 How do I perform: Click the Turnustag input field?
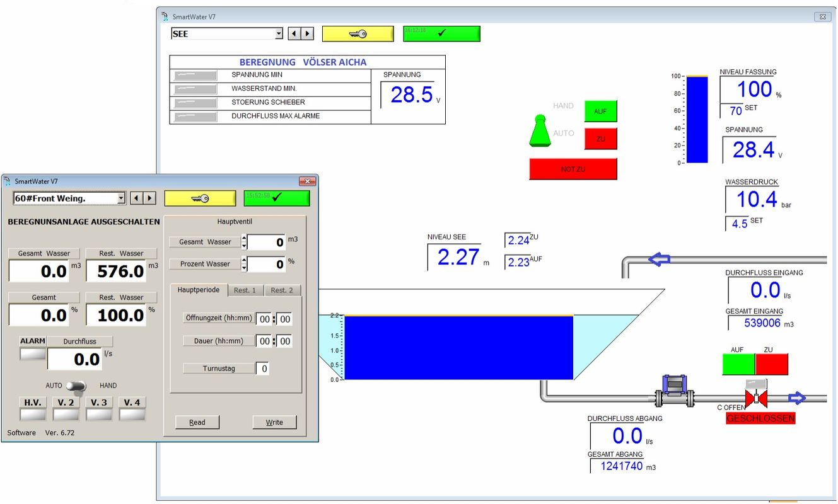point(262,369)
